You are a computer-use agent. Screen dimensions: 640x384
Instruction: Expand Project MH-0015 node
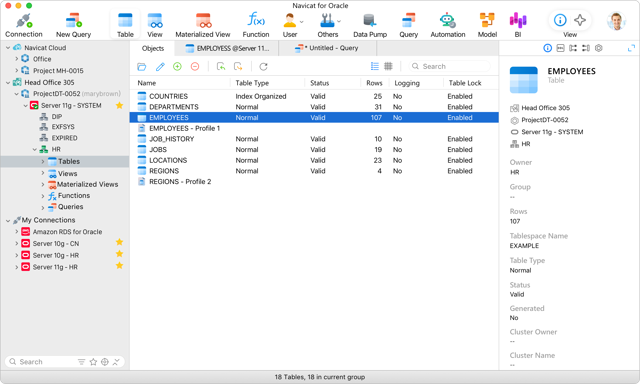click(x=17, y=70)
